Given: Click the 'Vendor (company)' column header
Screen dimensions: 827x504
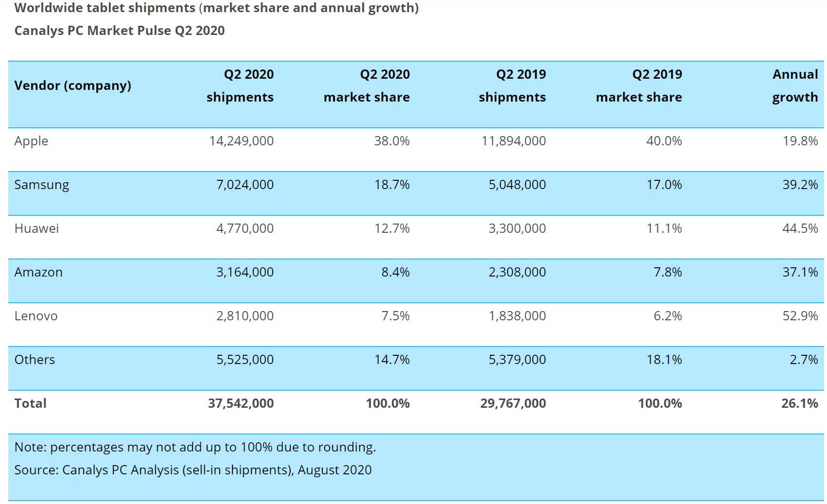Looking at the screenshot, I should click(x=73, y=86).
